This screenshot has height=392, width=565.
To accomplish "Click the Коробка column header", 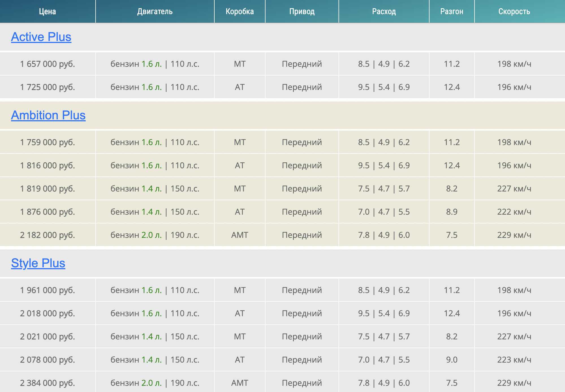I will click(x=240, y=12).
